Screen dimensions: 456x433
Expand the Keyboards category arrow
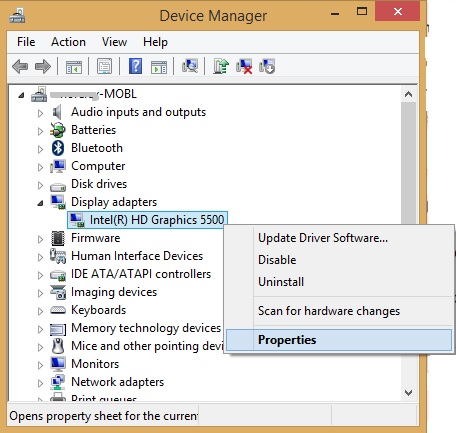(40, 311)
